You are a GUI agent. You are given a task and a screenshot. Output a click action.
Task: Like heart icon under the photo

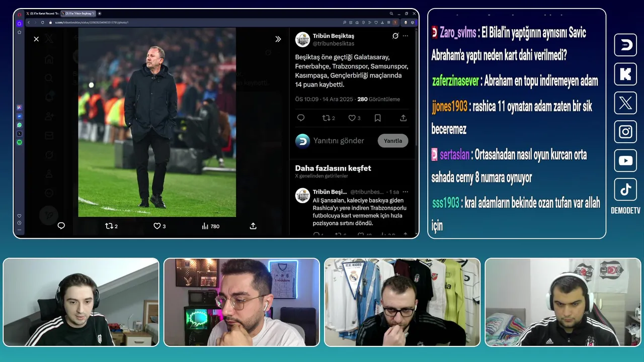click(x=159, y=226)
